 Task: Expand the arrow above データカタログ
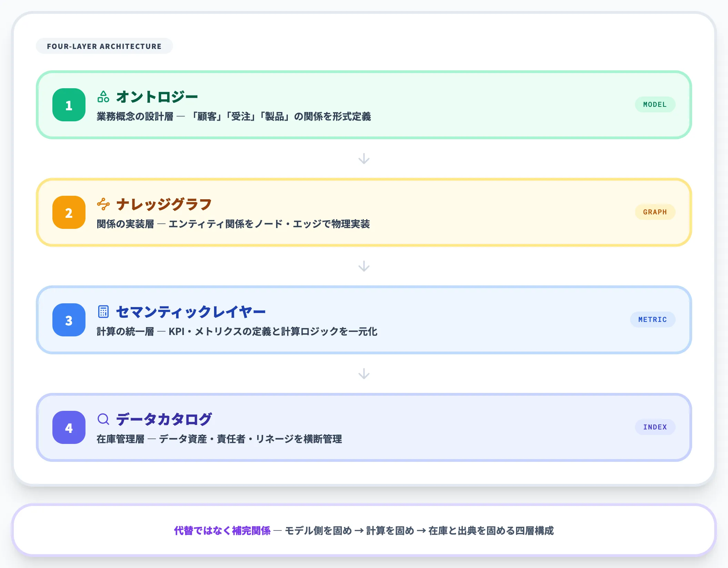364,374
